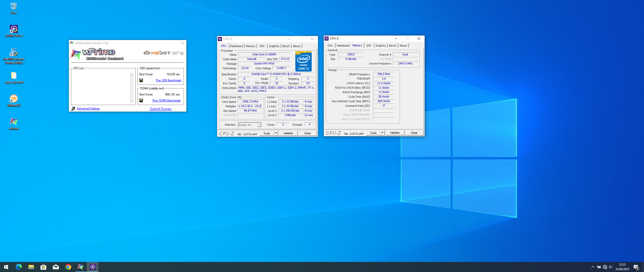
Task: Click the Core Speed value 2496.73 MHz
Action: point(250,101)
